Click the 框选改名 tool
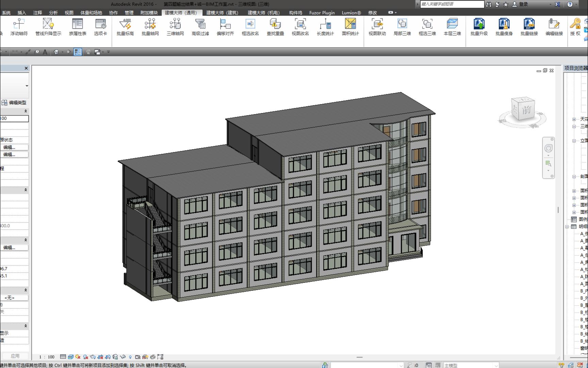Image resolution: width=588 pixels, height=368 pixels. tap(250, 27)
